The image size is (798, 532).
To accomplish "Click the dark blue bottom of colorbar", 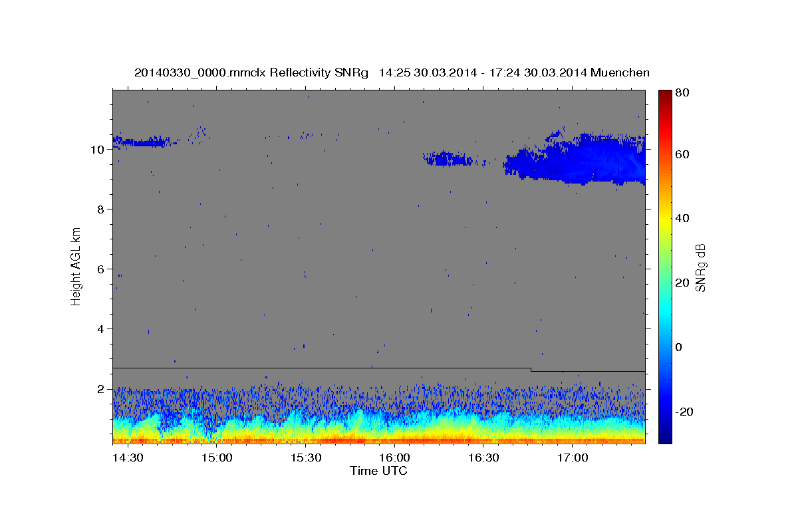I will tap(664, 436).
